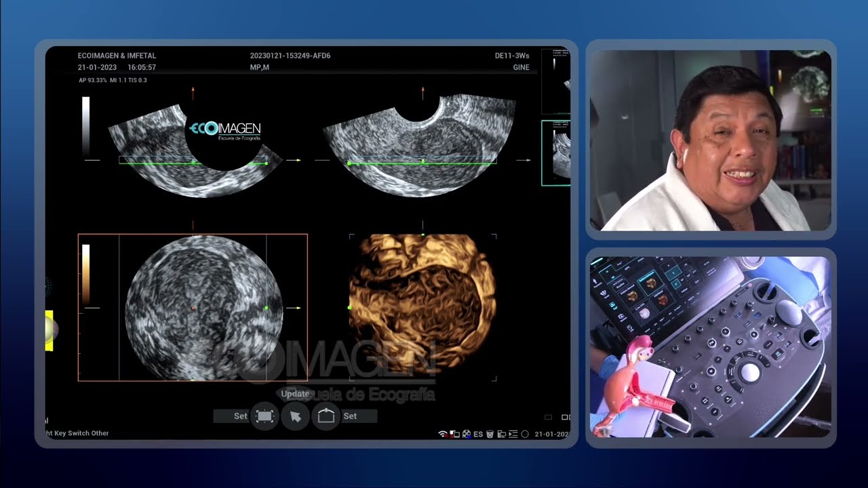The image size is (868, 488).
Task: Click the AP 93.33% power readout
Action: 93,80
